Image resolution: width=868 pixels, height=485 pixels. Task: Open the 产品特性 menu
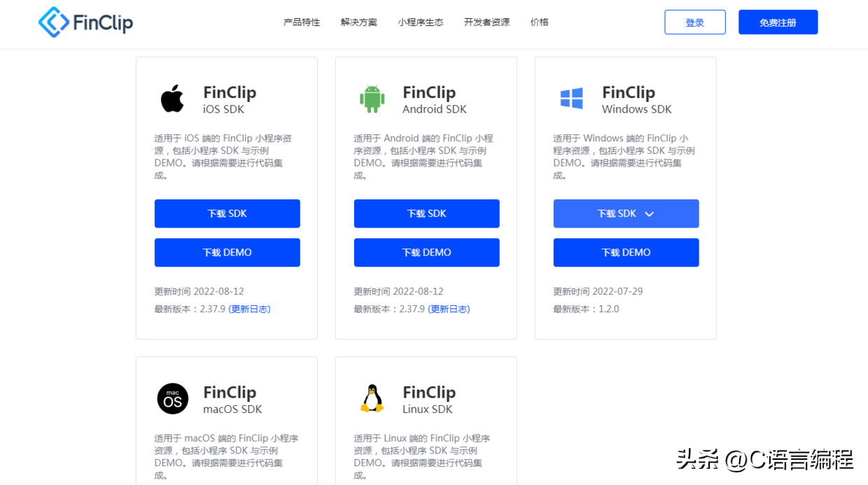click(x=302, y=22)
